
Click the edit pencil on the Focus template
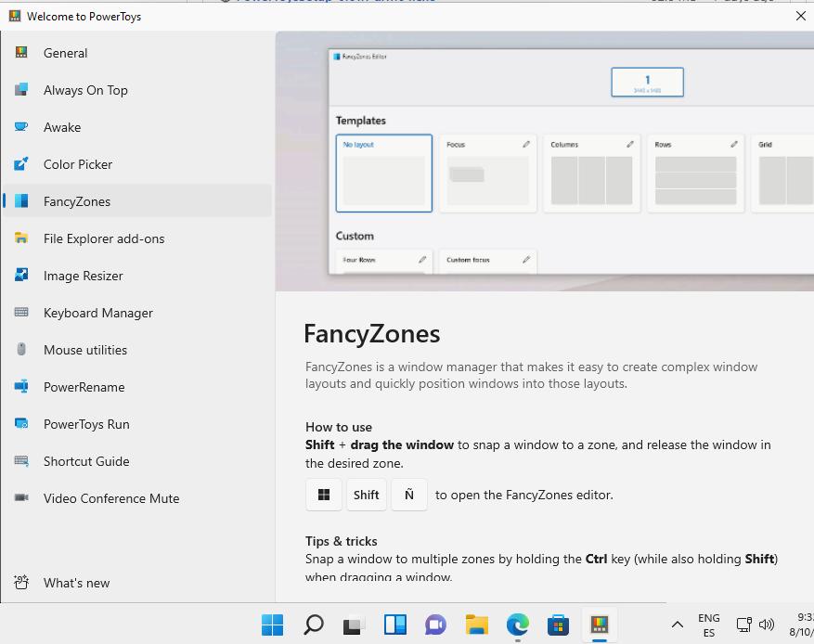point(527,144)
